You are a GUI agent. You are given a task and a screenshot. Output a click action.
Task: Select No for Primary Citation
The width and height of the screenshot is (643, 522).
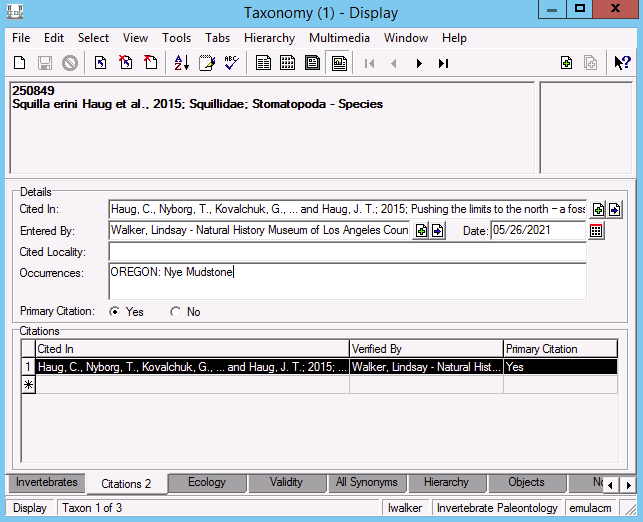(176, 312)
